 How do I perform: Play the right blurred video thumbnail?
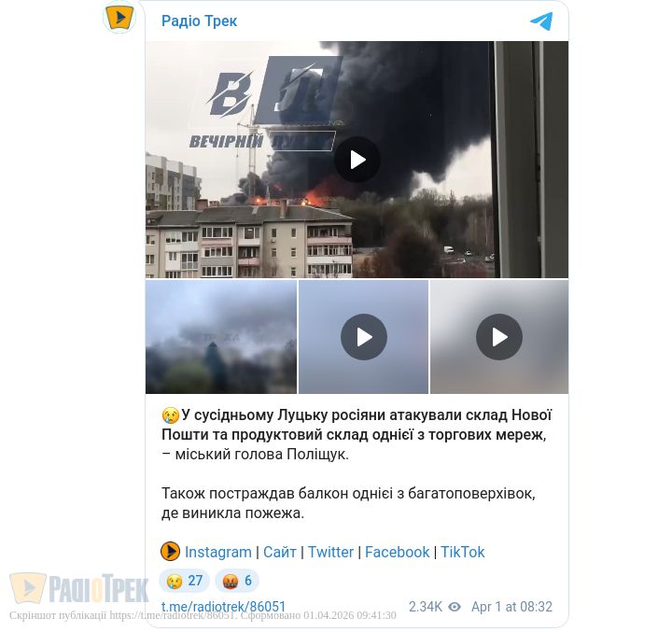(499, 337)
